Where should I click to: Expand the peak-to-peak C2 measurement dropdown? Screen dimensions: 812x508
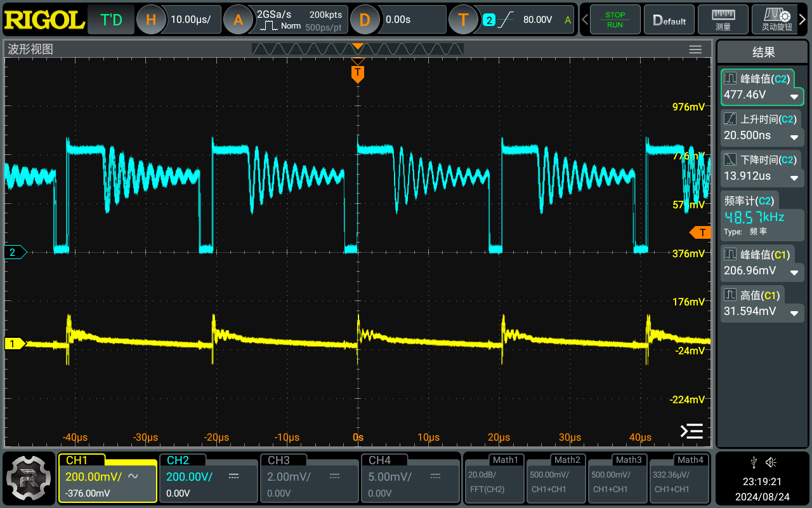tap(794, 97)
